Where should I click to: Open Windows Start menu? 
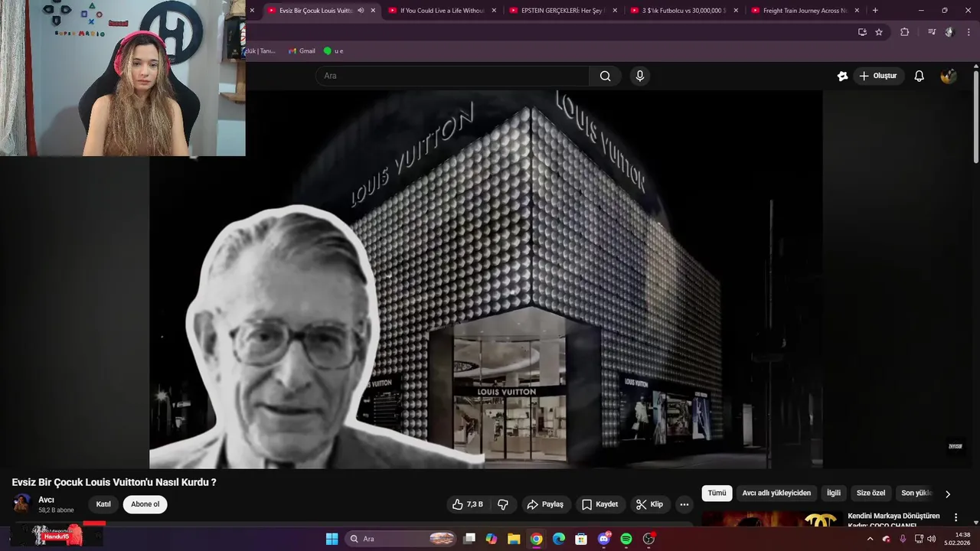(332, 539)
